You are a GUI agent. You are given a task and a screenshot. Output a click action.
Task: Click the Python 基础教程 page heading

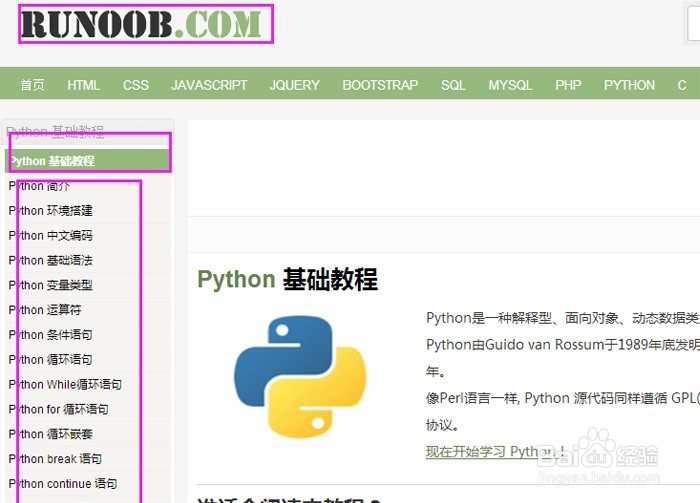pos(288,280)
